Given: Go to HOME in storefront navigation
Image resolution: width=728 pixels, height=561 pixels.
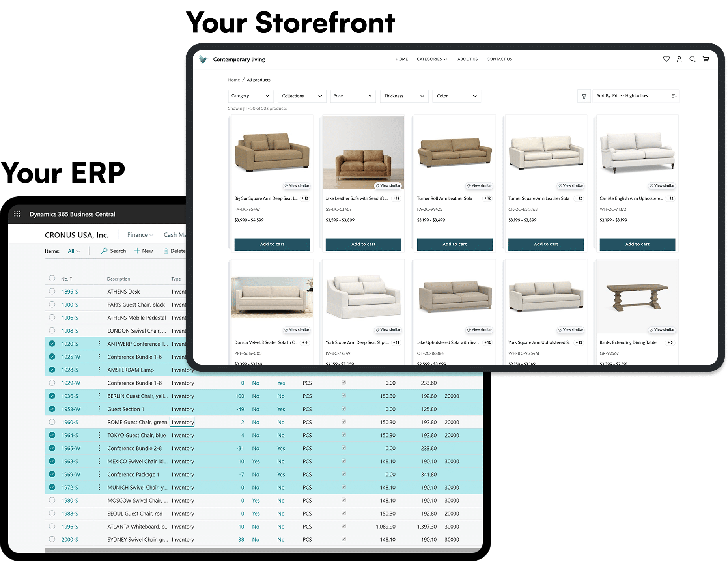Looking at the screenshot, I should [401, 59].
